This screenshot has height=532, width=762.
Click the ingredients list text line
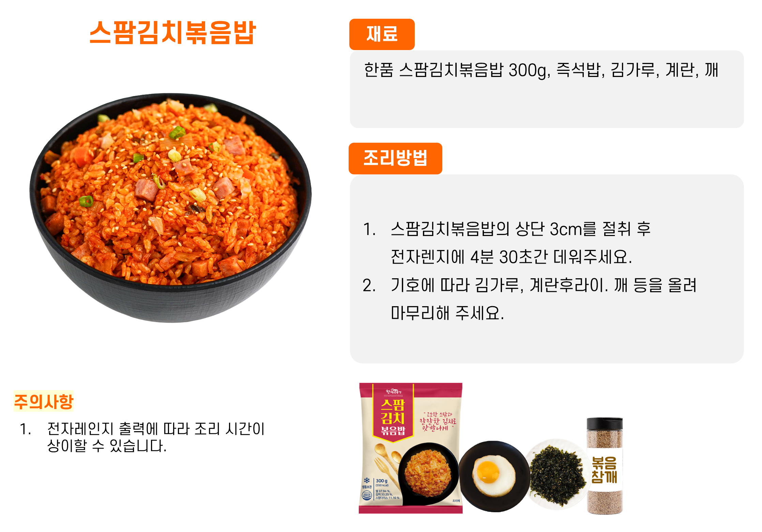click(541, 70)
